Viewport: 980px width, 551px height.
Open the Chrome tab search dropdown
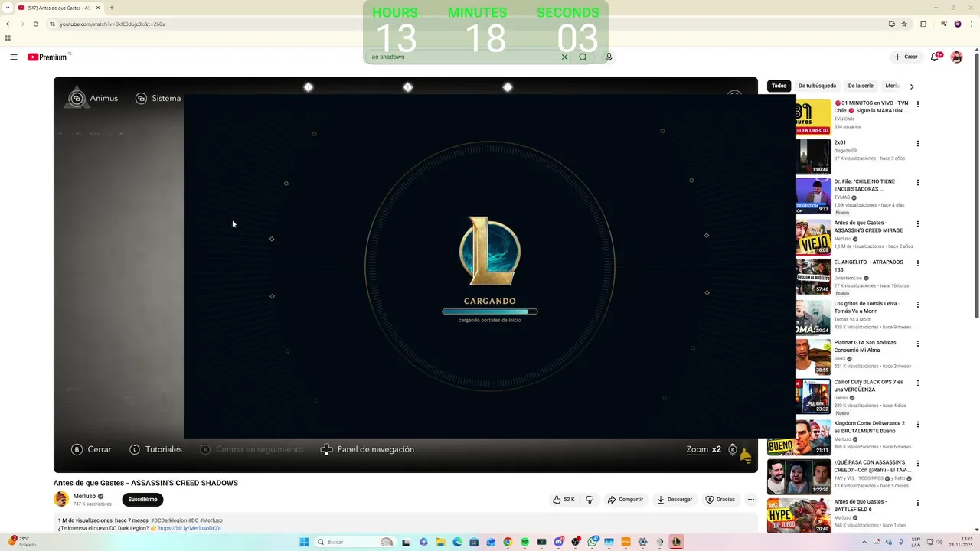point(8,8)
